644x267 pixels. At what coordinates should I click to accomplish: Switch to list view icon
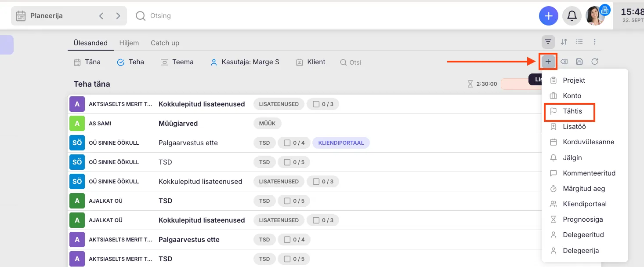click(579, 42)
